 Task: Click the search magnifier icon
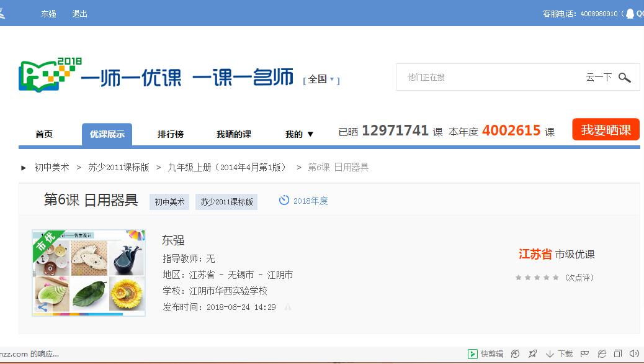(624, 78)
